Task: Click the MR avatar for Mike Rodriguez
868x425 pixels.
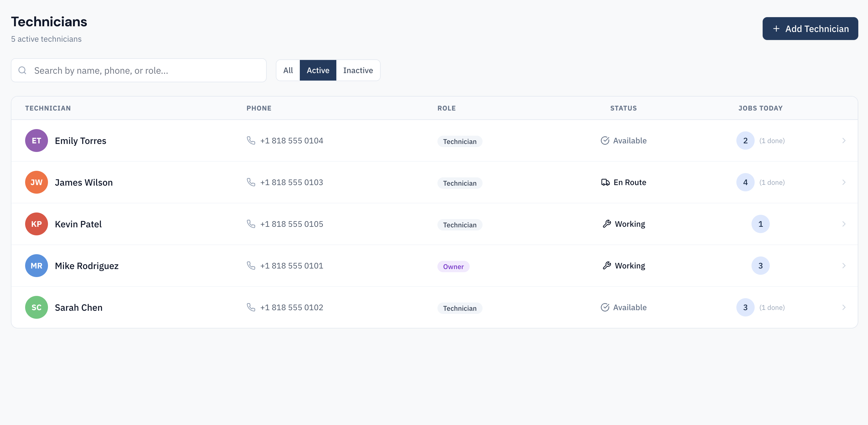Action: pyautogui.click(x=36, y=266)
